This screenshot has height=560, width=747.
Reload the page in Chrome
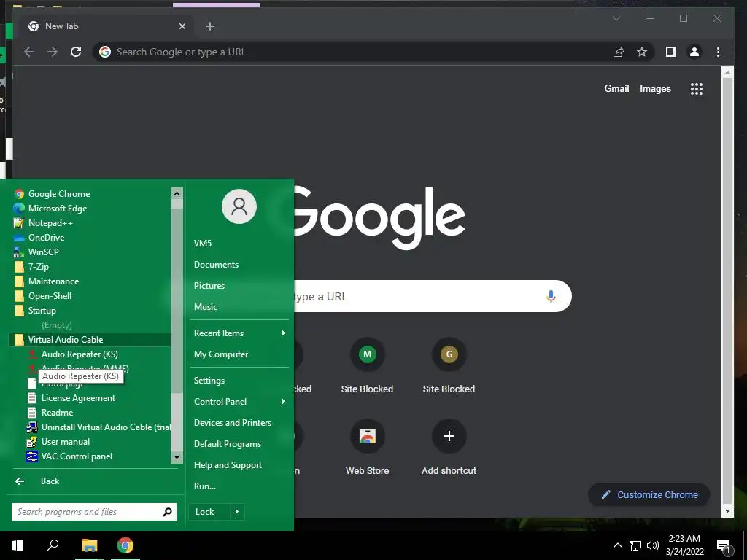tap(76, 52)
